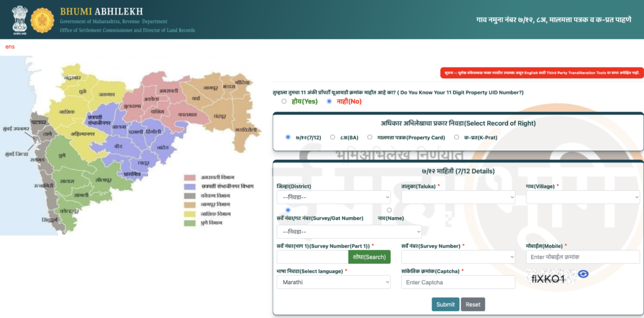Screen dimensions: 644x318
Task: Click the pink Amravati division legend swatch
Action: pos(191,178)
